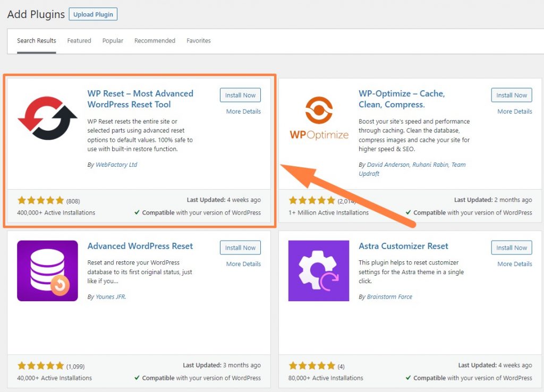544x392 pixels.
Task: Click the 40,000+ Active Installations text
Action: pyautogui.click(x=55, y=378)
